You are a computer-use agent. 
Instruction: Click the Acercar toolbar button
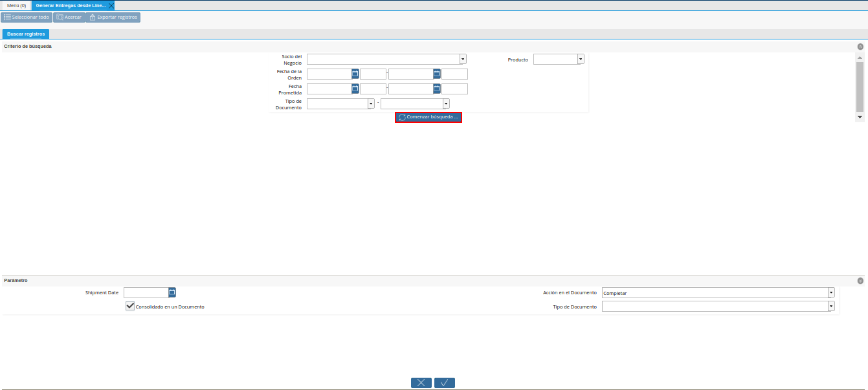point(69,17)
